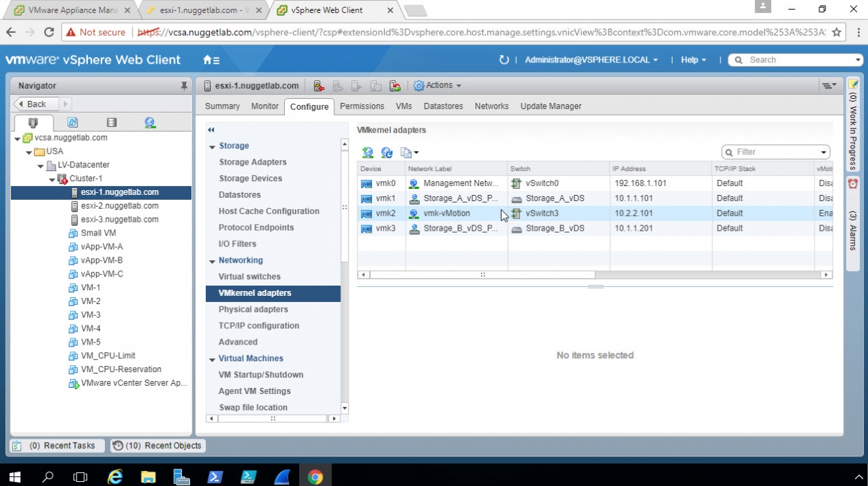Open PowerShell from the Windows taskbar
868x486 pixels.
point(214,476)
